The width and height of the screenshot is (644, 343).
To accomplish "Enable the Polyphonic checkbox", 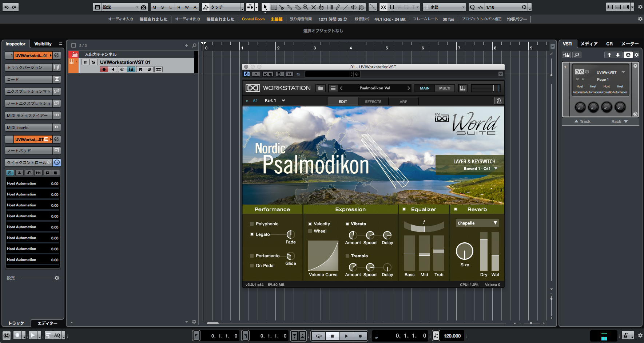I will tap(252, 224).
